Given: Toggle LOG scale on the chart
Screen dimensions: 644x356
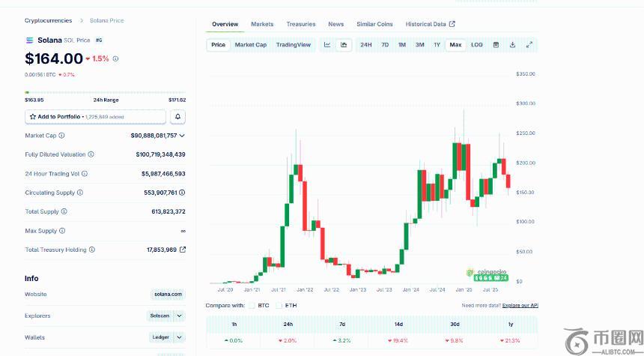Looking at the screenshot, I should click(477, 45).
